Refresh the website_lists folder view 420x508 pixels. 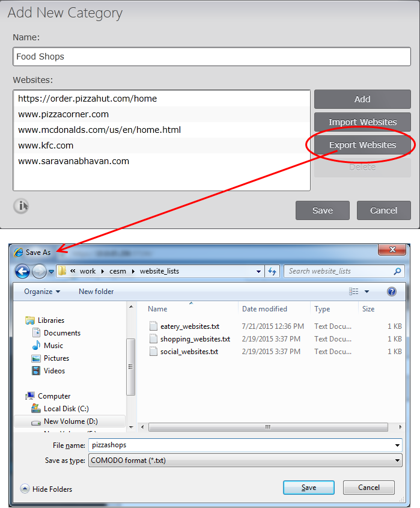click(272, 271)
